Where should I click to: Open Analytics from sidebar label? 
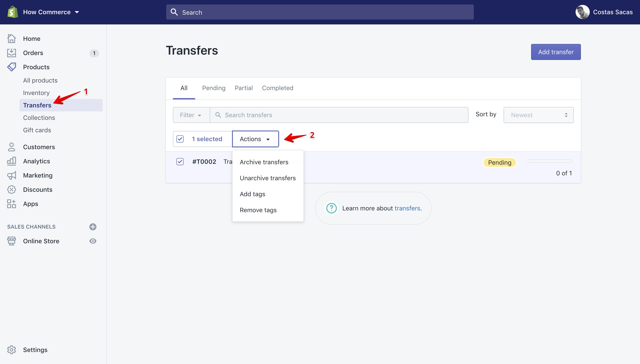[36, 161]
